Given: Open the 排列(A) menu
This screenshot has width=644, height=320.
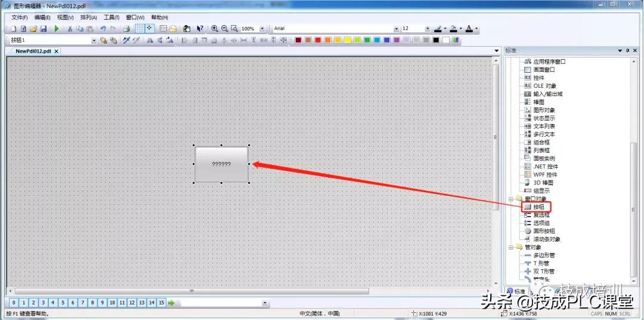Looking at the screenshot, I should (x=89, y=18).
